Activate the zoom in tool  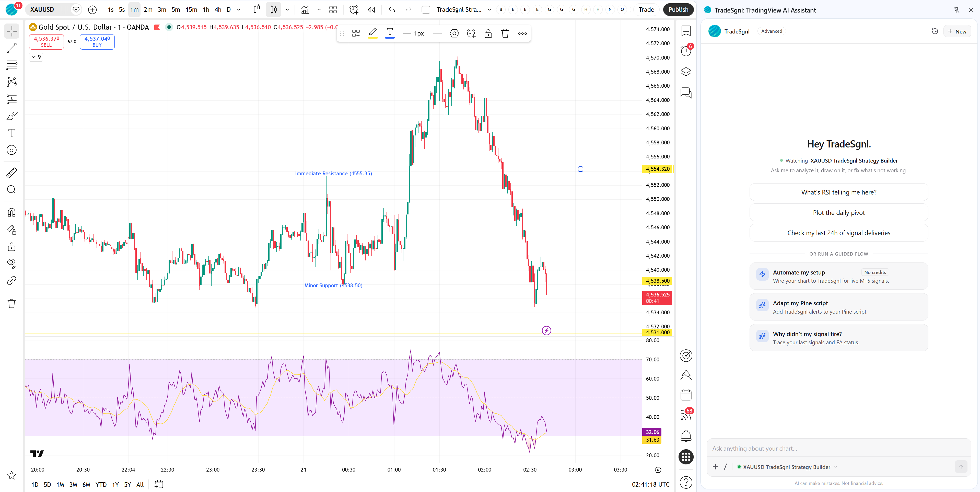point(11,189)
